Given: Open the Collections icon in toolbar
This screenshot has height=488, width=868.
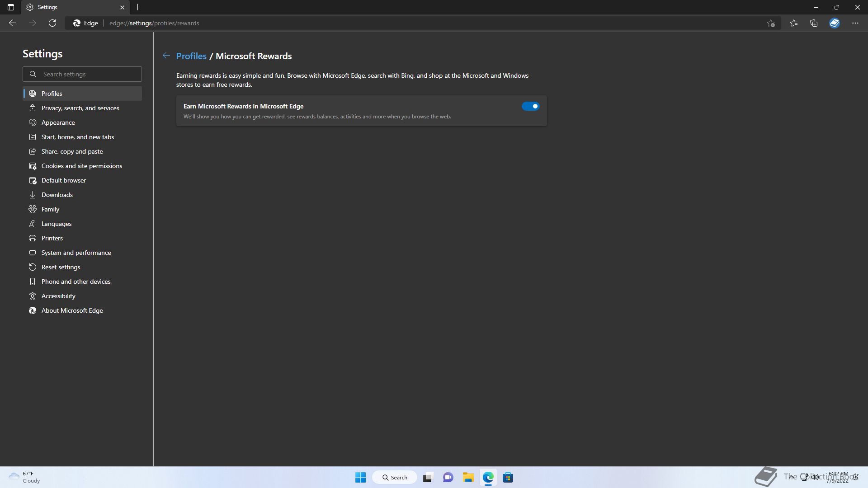Looking at the screenshot, I should tap(814, 23).
